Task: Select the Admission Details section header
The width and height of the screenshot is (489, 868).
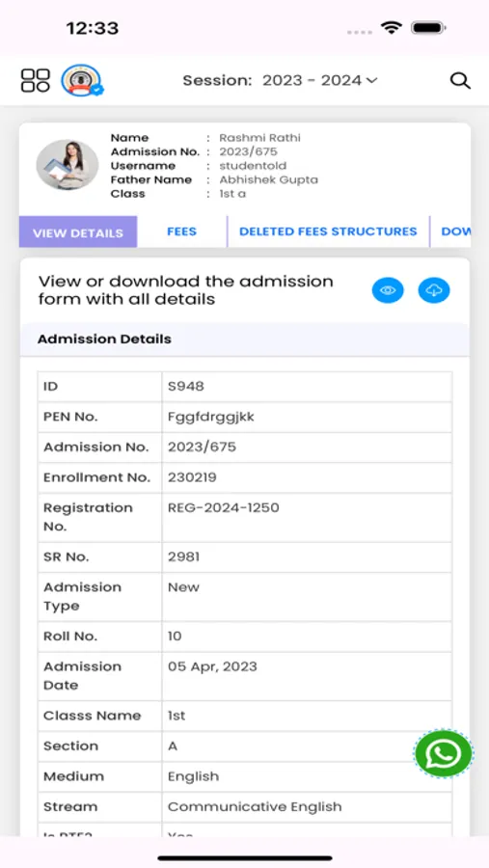Action: [244, 339]
